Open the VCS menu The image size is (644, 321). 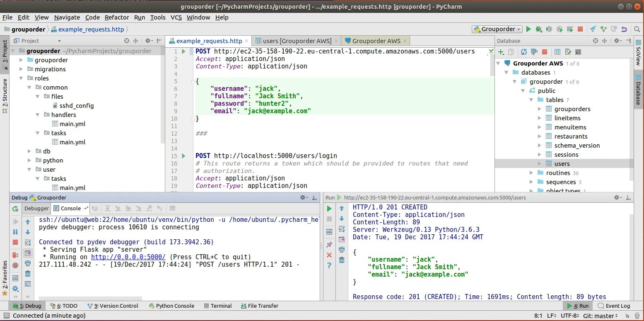[176, 17]
